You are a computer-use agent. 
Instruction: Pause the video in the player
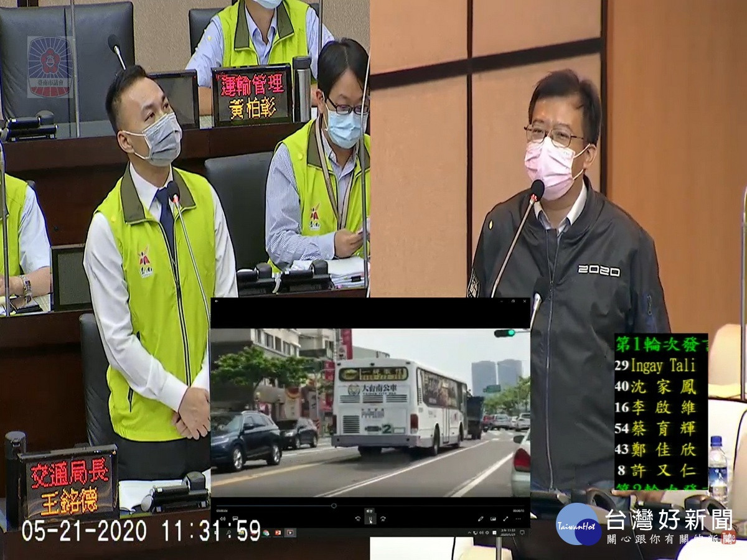point(370,518)
